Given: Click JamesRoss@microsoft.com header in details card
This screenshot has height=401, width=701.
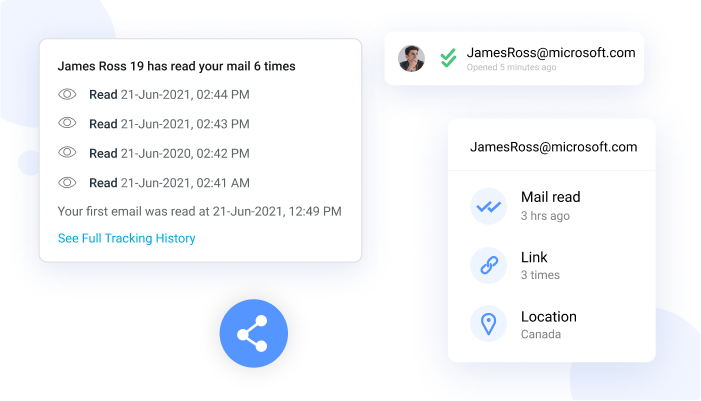Looking at the screenshot, I should pos(553,147).
